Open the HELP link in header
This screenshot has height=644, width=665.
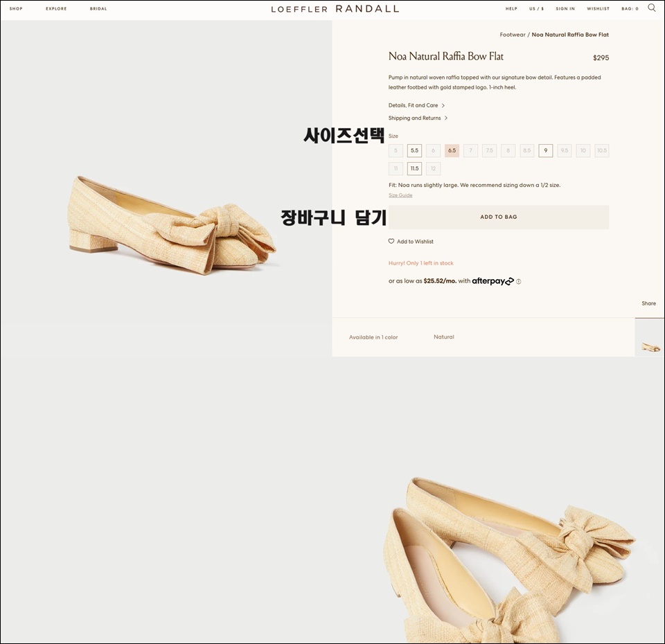pos(511,8)
